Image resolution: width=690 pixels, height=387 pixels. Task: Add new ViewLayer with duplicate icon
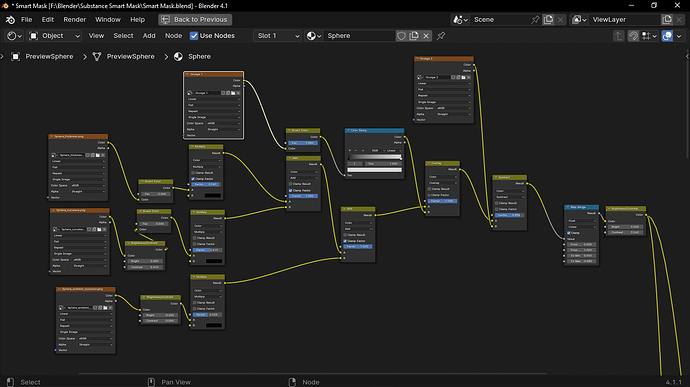tap(667, 20)
